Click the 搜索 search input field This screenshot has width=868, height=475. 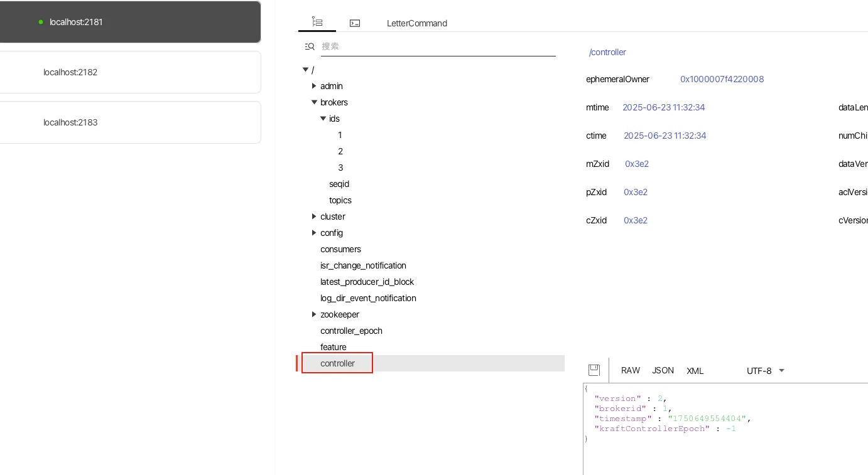438,46
